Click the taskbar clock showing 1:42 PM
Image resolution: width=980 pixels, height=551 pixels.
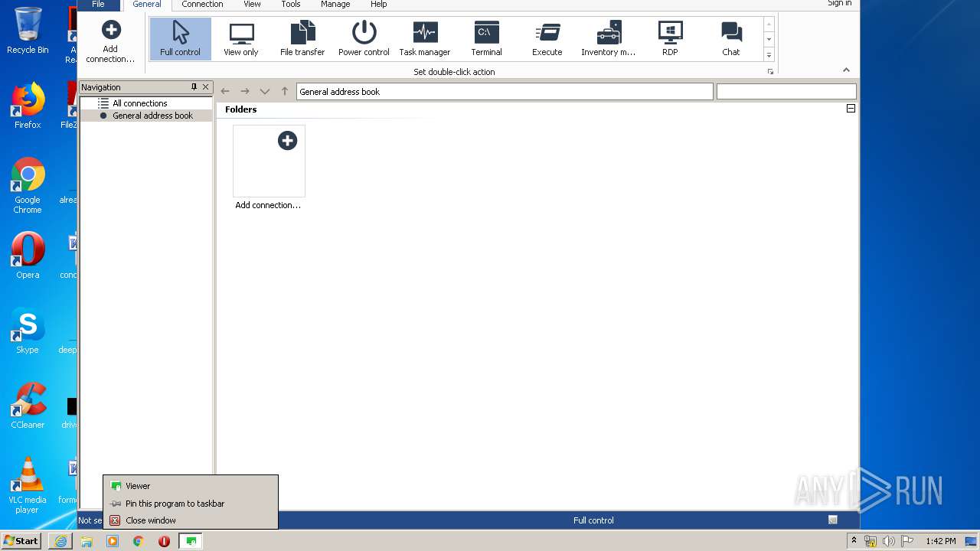(x=940, y=541)
